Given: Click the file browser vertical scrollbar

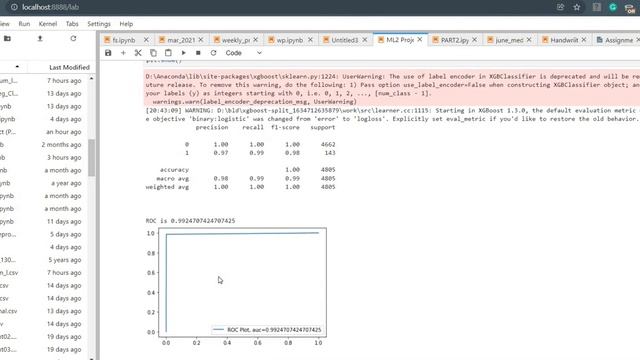Looking at the screenshot, I should 91,157.
